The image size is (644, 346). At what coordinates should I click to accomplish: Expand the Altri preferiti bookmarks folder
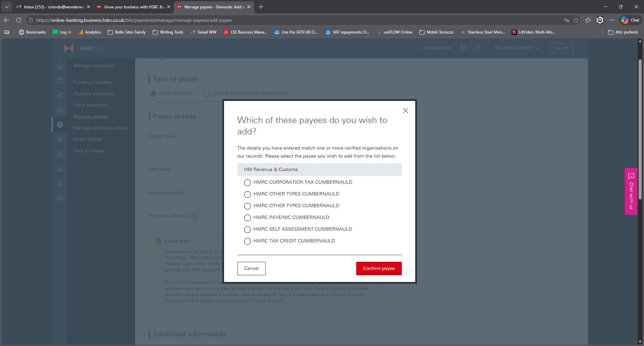pyautogui.click(x=623, y=32)
